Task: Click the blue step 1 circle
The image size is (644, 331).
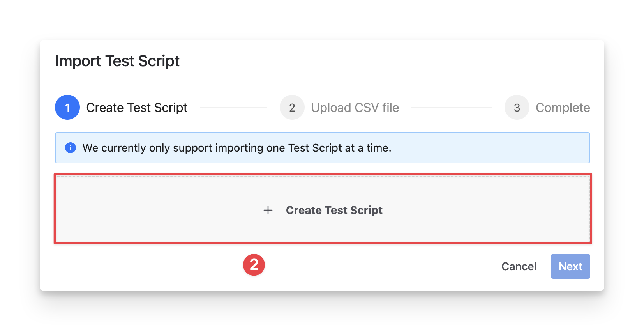Action: [x=67, y=107]
